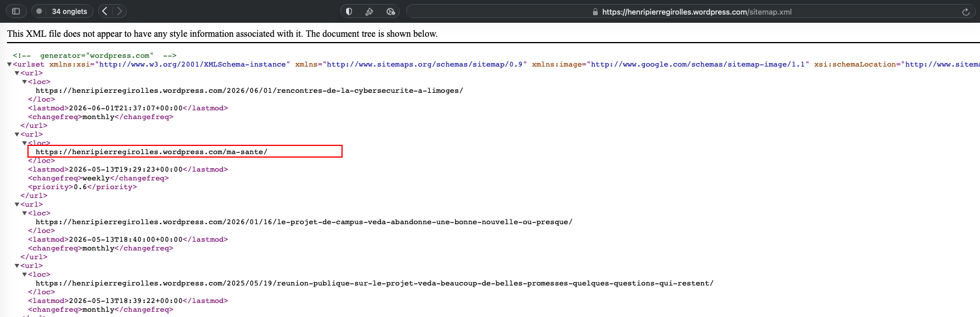Click lastmod value 2026-05-13T19:29:23+00:00
The height and width of the screenshot is (317, 980).
coord(125,169)
